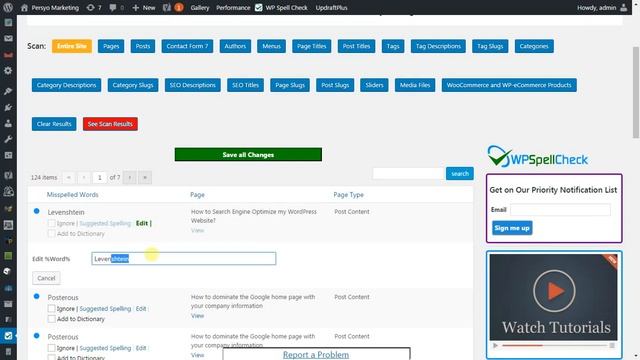This screenshot has width=640, height=360.
Task: Focus the Edit %Word% text field
Action: coord(184,258)
